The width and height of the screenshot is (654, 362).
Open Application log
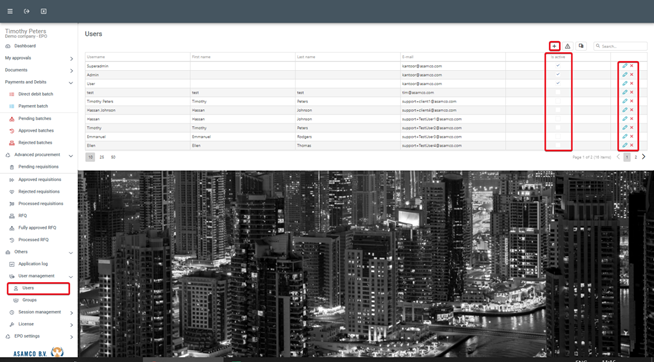[33, 264]
